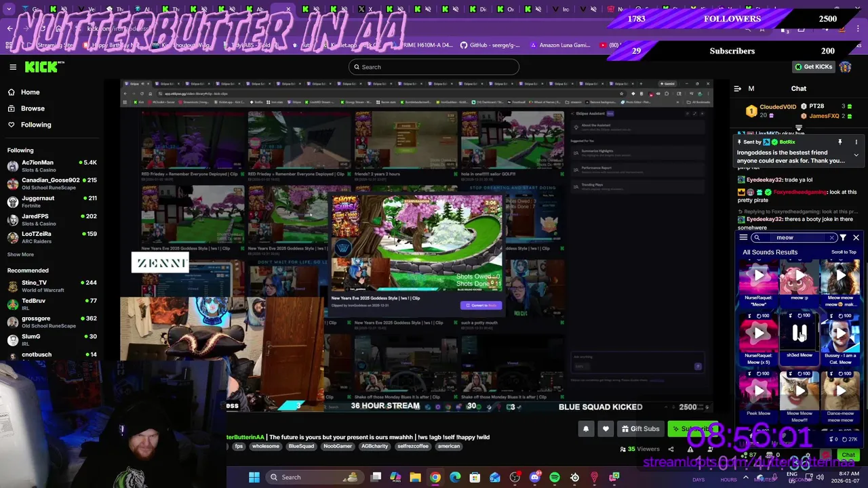Open Google Chrome from taskbar
Image resolution: width=868 pixels, height=488 pixels.
(435, 477)
